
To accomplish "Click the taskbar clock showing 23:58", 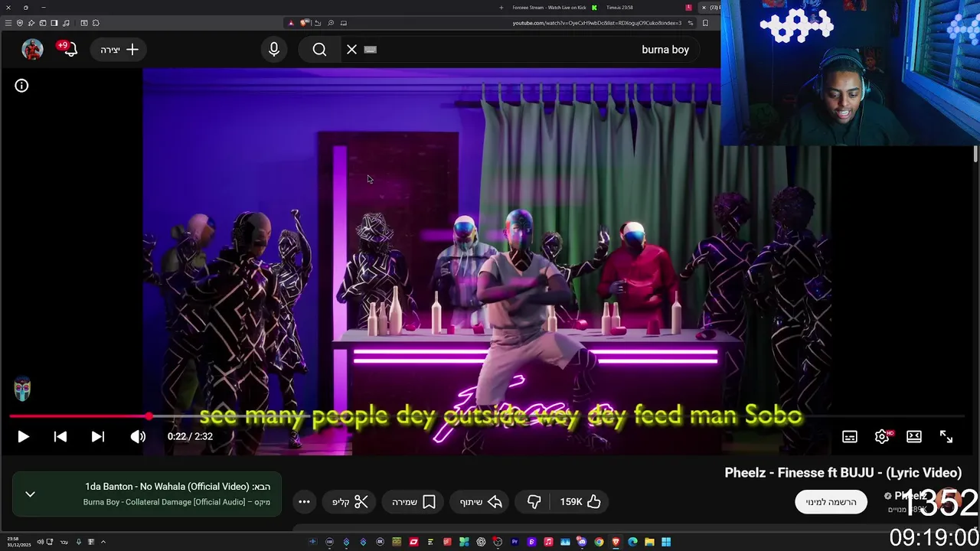I will 18,542.
